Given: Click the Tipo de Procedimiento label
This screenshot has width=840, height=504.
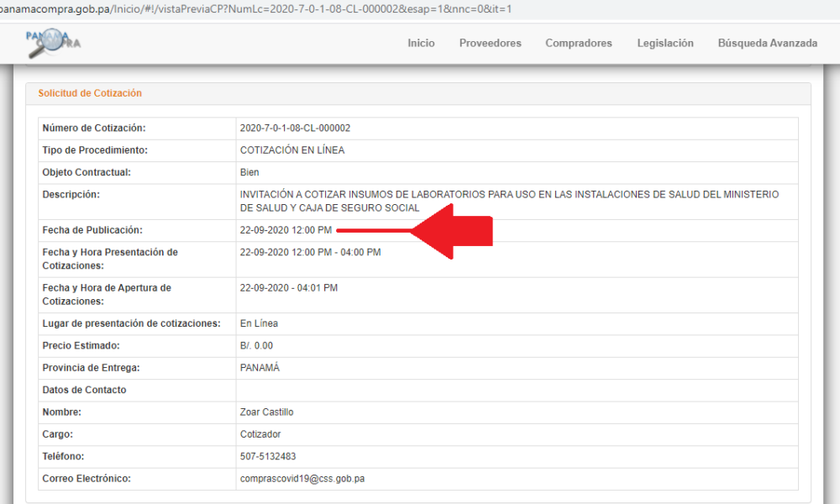Looking at the screenshot, I should click(96, 150).
